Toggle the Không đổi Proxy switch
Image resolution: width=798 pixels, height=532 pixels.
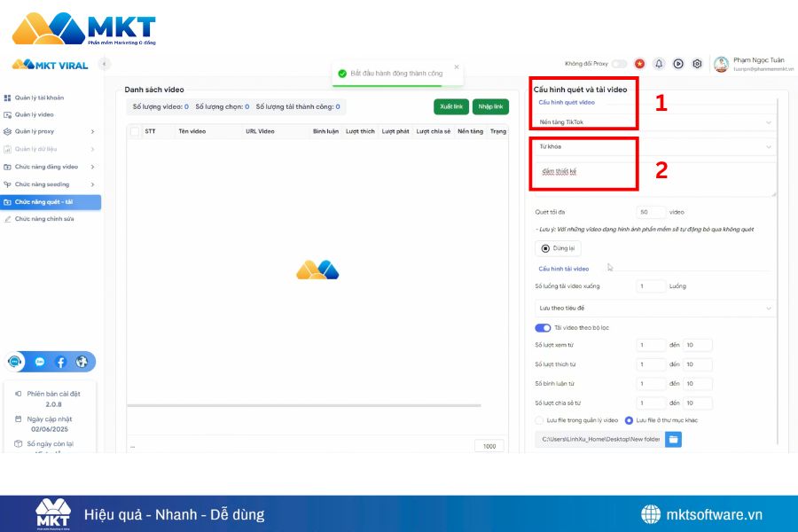coord(619,64)
